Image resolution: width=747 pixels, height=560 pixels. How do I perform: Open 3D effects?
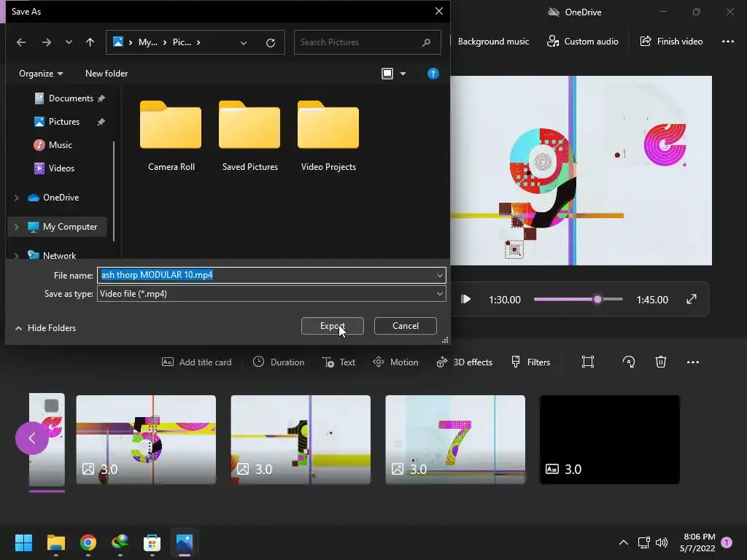point(465,362)
